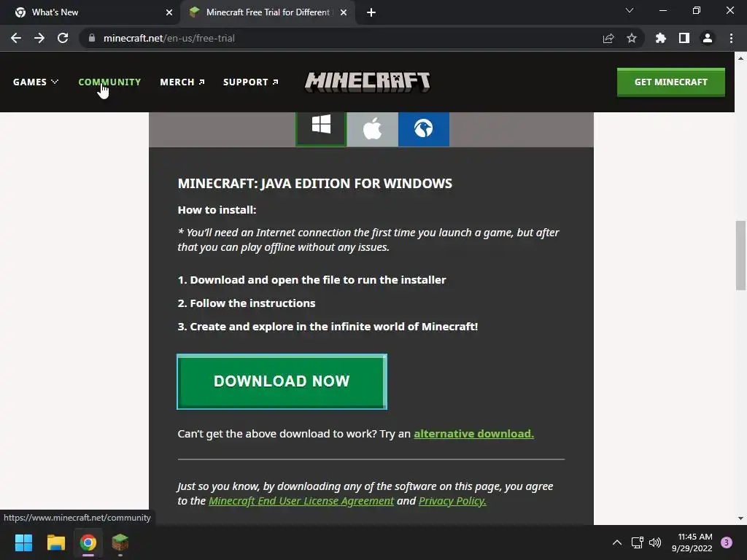This screenshot has height=560, width=747.
Task: Click scrollbar up arrow
Action: click(x=740, y=58)
